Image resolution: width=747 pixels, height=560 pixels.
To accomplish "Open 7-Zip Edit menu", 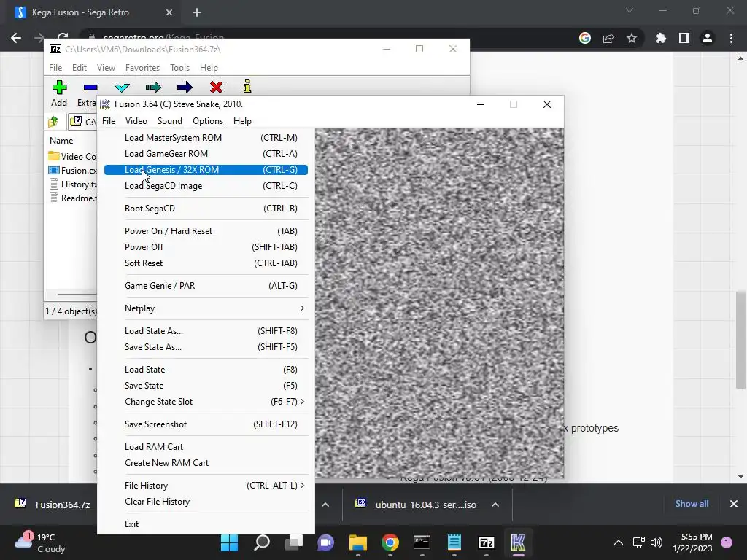I will 79,68.
